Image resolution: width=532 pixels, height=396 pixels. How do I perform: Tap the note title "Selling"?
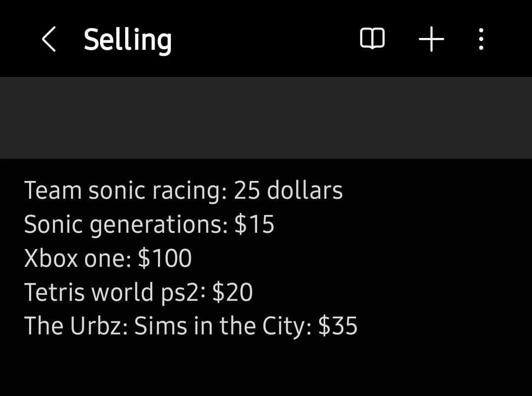click(x=128, y=39)
